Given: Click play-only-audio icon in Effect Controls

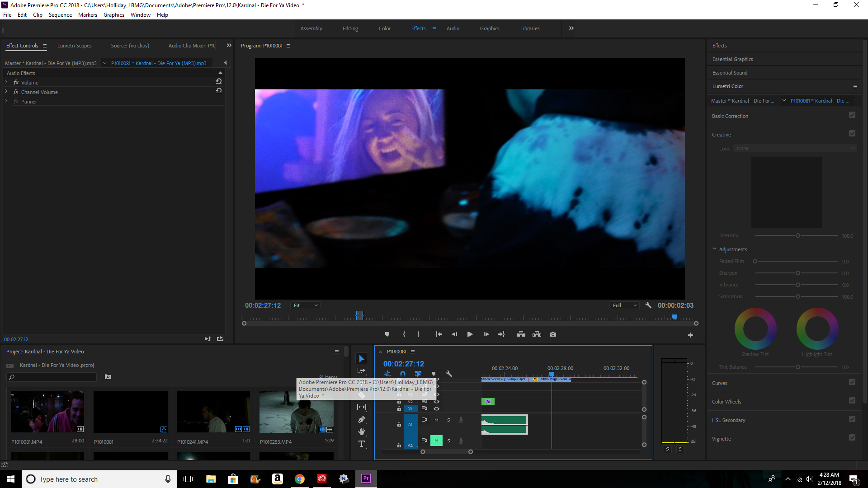Looking at the screenshot, I should point(208,339).
